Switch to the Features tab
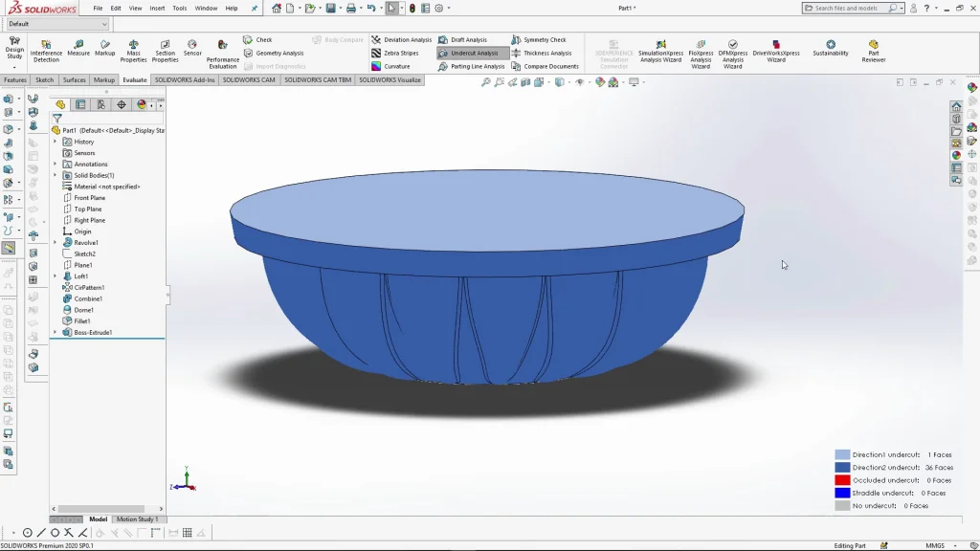Screen dimensions: 980x551 [15, 80]
